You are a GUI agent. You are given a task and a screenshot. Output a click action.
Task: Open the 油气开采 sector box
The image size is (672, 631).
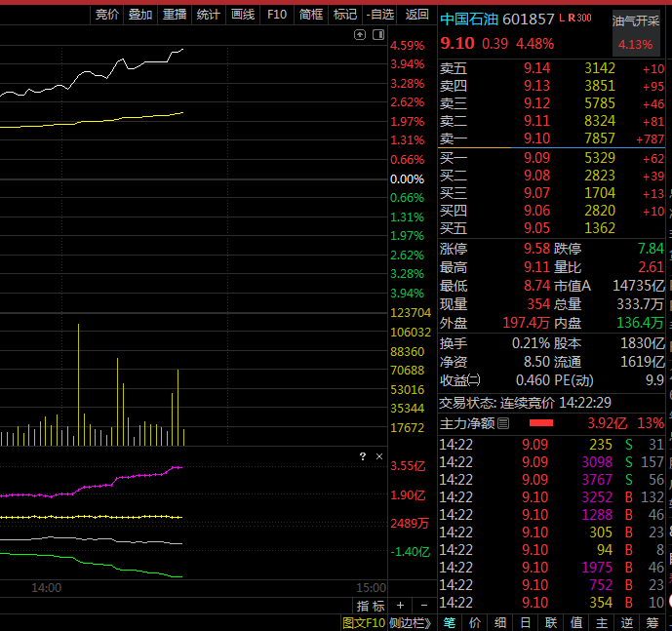636,32
